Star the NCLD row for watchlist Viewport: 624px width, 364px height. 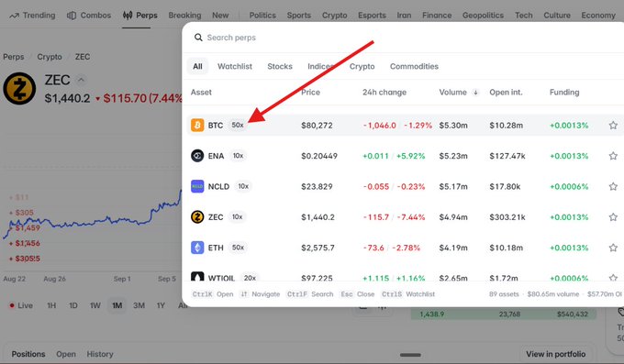click(x=613, y=186)
